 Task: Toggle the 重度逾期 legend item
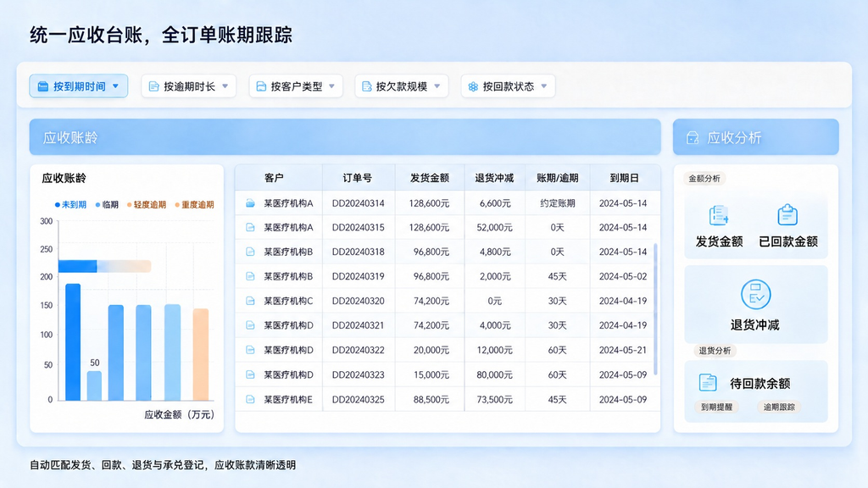pos(194,205)
